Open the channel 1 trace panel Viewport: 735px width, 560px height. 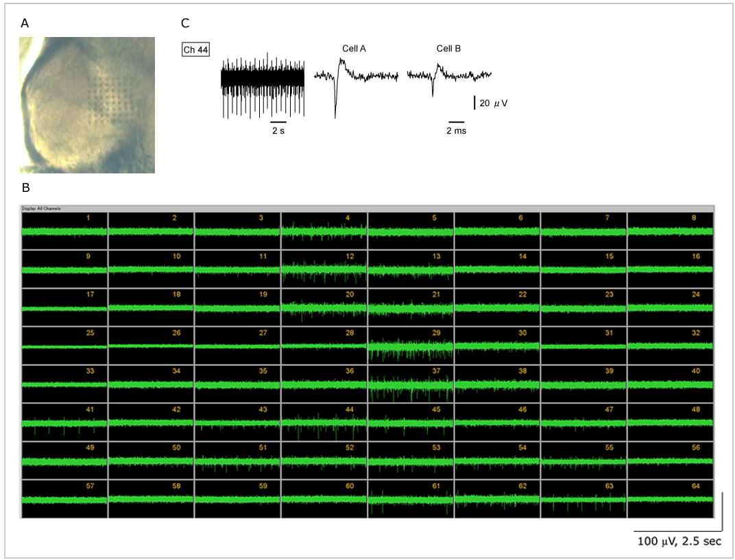tap(64, 230)
